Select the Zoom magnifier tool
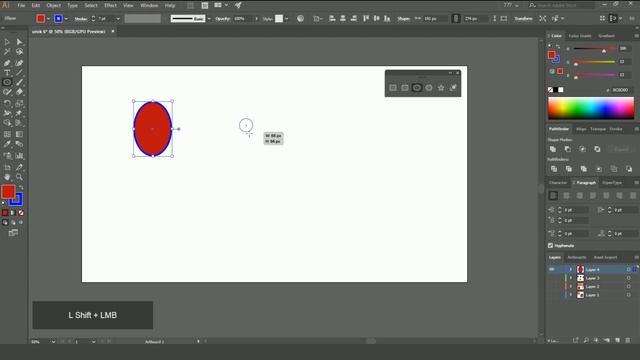The image size is (640, 360). tap(19, 177)
